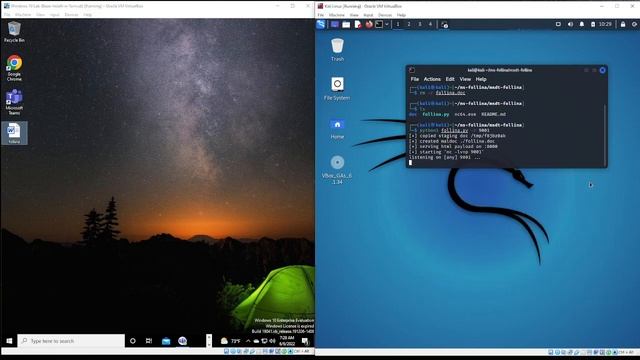Open Windows notification center icon
This screenshot has width=640, height=360.
[x=305, y=341]
